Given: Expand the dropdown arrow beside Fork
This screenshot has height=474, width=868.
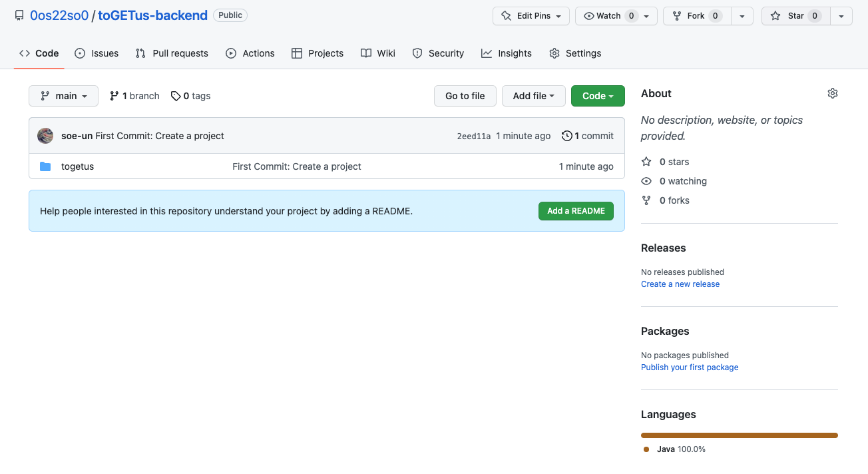Looking at the screenshot, I should coord(742,16).
